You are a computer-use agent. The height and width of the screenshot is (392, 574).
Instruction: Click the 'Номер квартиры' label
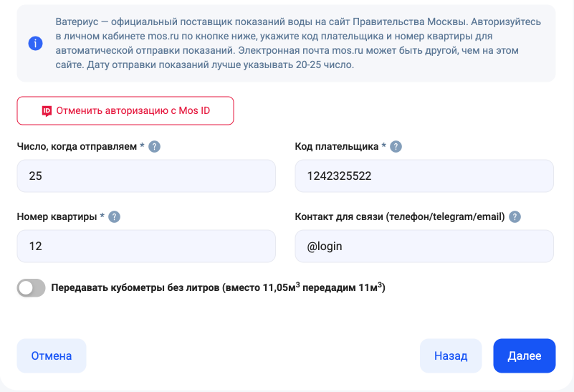(57, 217)
